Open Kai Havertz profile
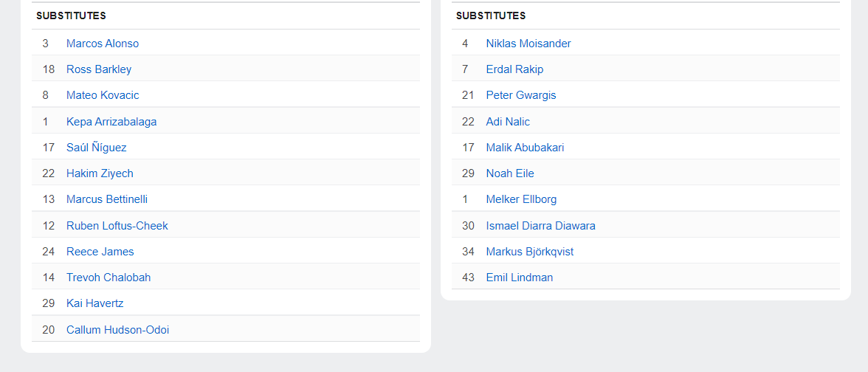This screenshot has width=868, height=372. [x=95, y=303]
